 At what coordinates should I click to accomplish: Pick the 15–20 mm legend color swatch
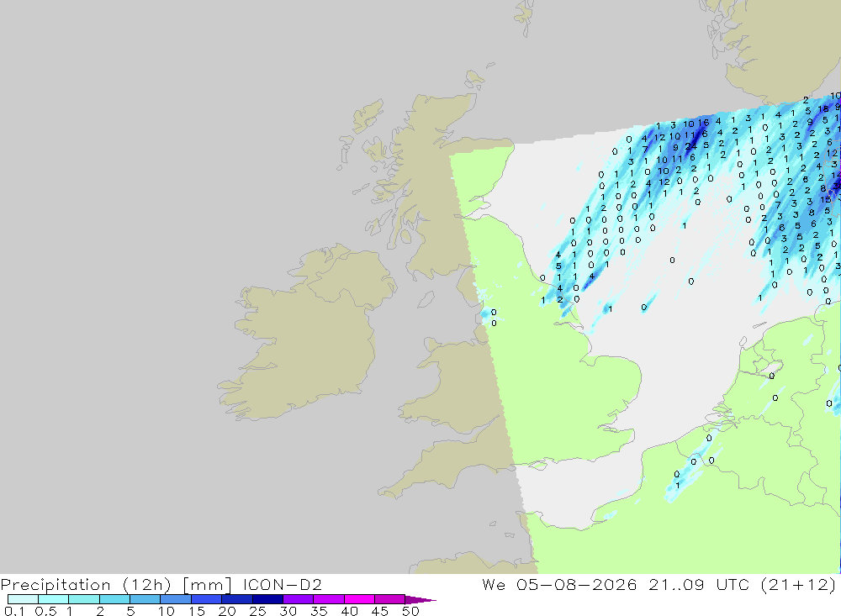(206, 599)
